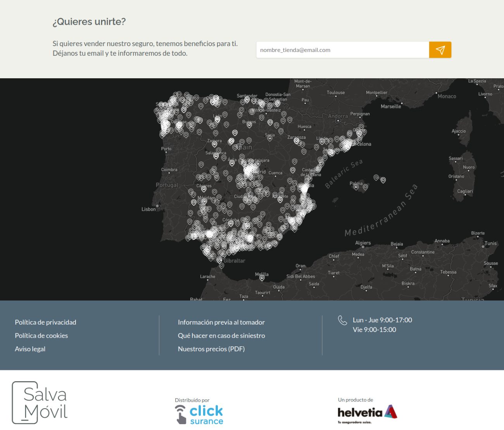Open the store pin at Salamanca

click(216, 156)
